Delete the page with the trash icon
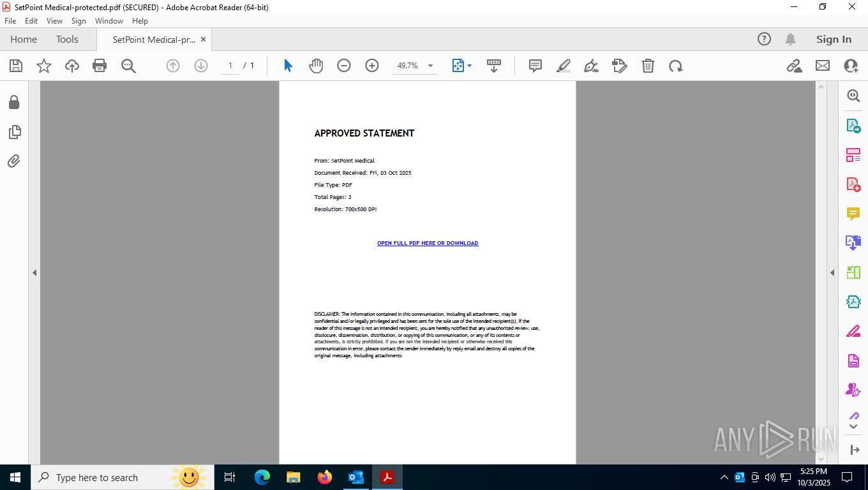The height and width of the screenshot is (490, 868). tap(648, 66)
